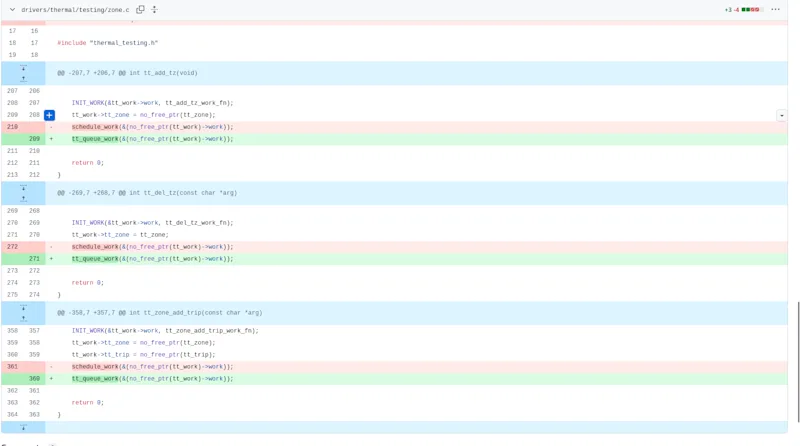
Task: Select old line number 18 beside the #include
Action: pyautogui.click(x=12, y=43)
